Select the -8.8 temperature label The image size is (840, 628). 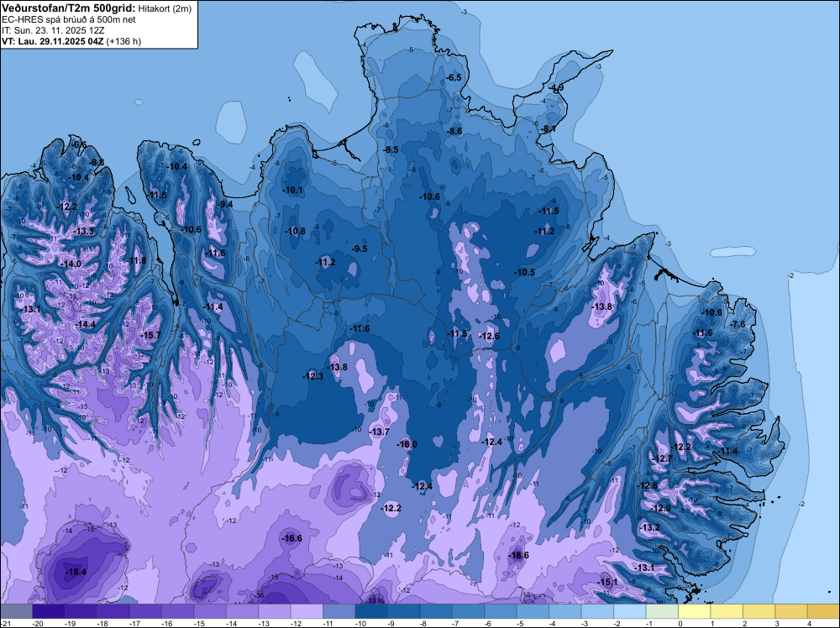(x=96, y=162)
